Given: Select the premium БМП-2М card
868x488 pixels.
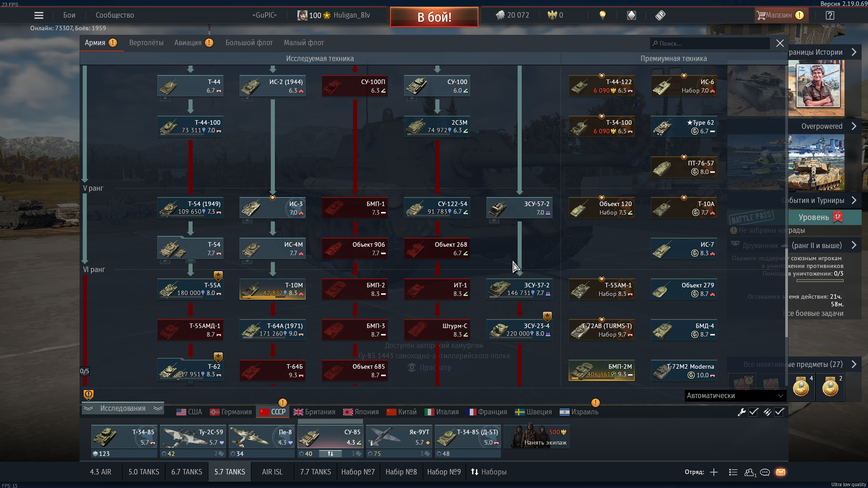Looking at the screenshot, I should pyautogui.click(x=602, y=371).
